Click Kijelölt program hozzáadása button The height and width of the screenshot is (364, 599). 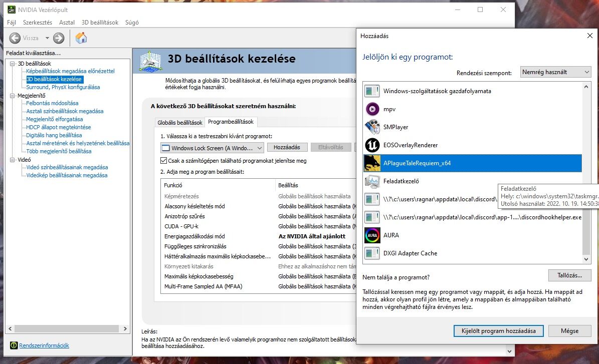point(499,331)
